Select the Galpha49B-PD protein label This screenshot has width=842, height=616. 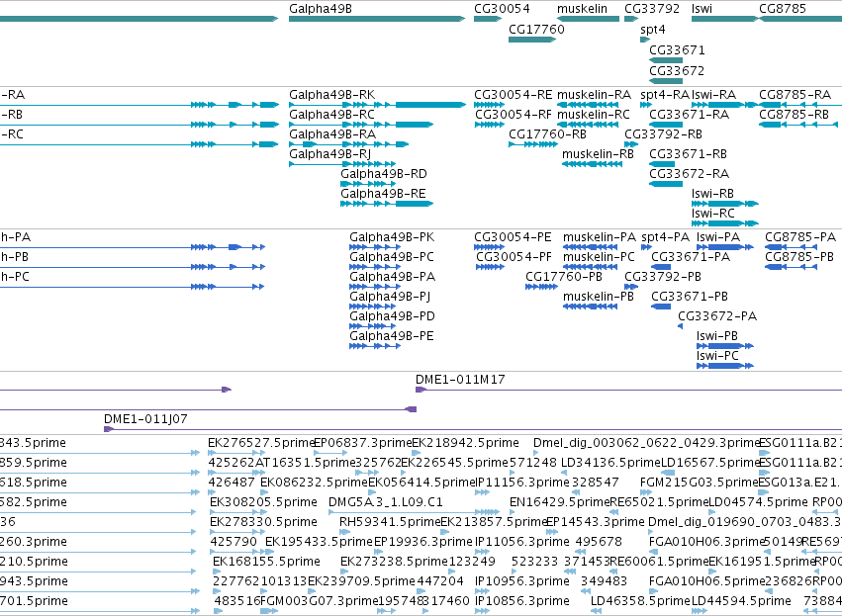(393, 316)
